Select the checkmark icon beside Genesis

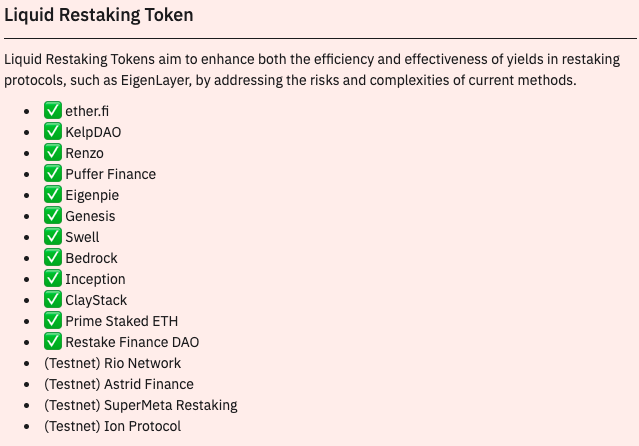(53, 216)
